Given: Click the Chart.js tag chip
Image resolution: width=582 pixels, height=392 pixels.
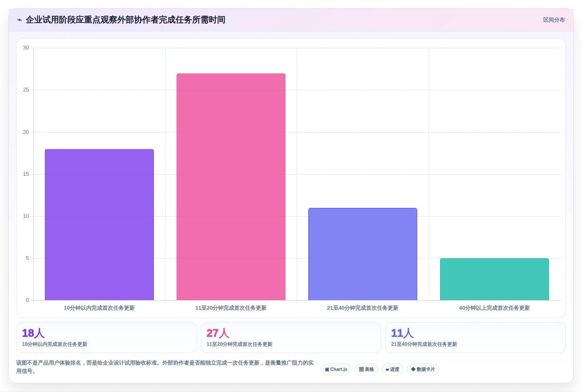Looking at the screenshot, I should click(x=336, y=369).
